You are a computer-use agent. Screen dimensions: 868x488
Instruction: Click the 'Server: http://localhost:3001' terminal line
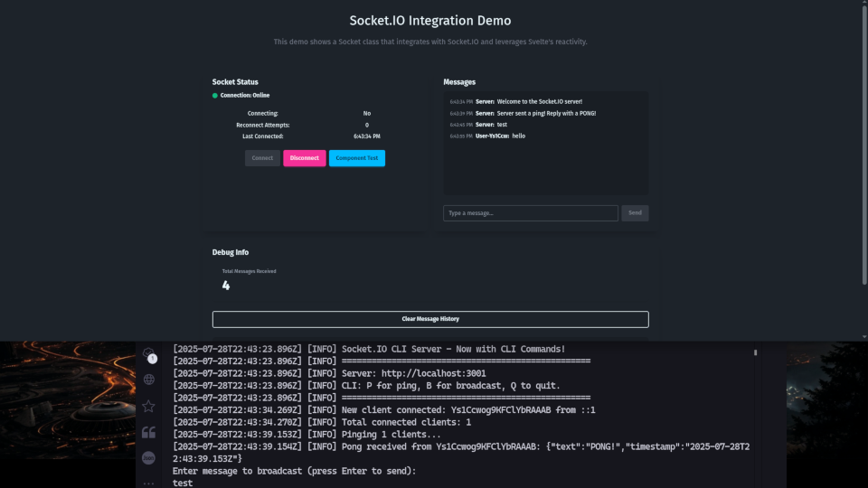pyautogui.click(x=329, y=373)
